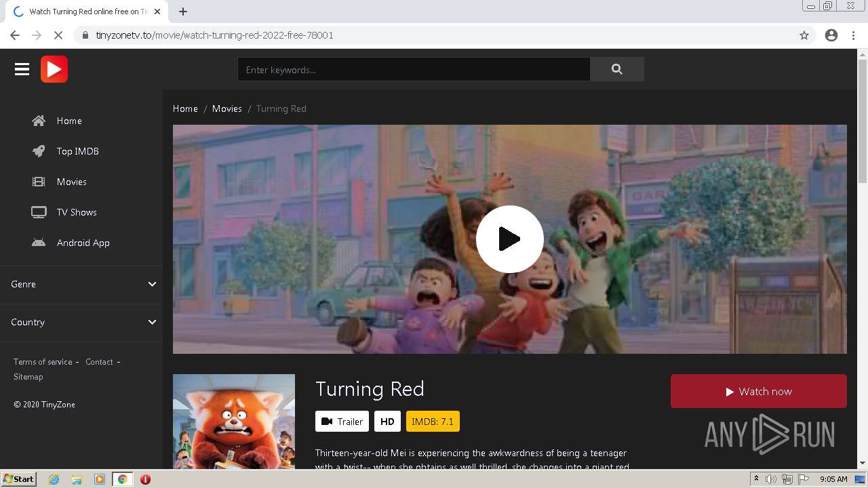The image size is (868, 488).
Task: Click the Android App robot icon
Action: pos(39,243)
